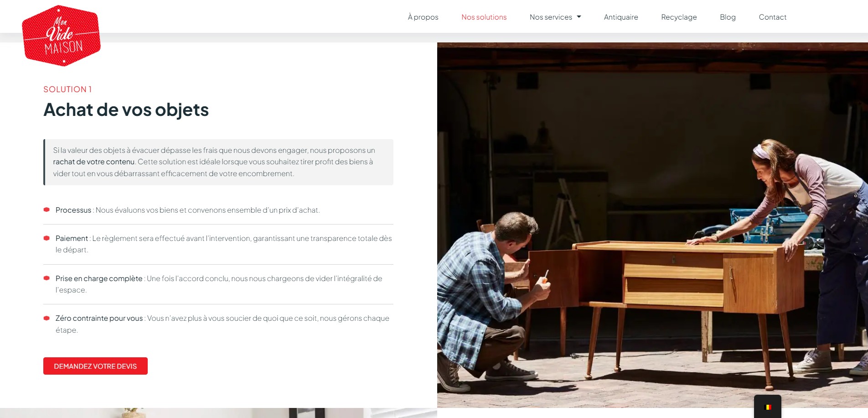Click the Achat de vos objets heading
The image size is (868, 418).
click(x=126, y=110)
